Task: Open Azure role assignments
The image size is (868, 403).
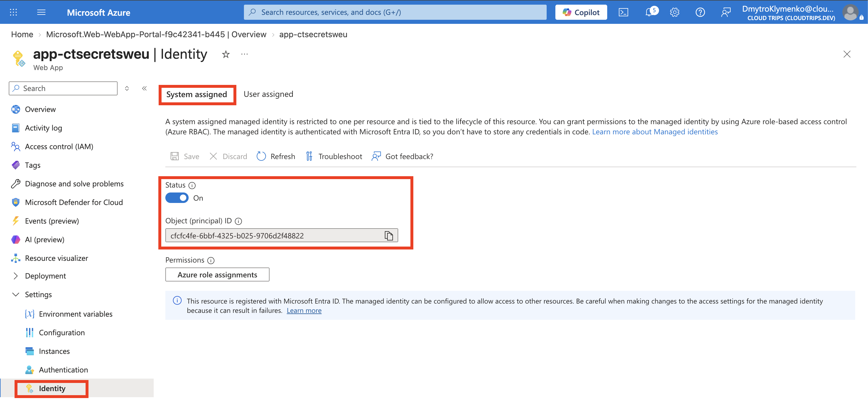Action: pyautogui.click(x=217, y=275)
